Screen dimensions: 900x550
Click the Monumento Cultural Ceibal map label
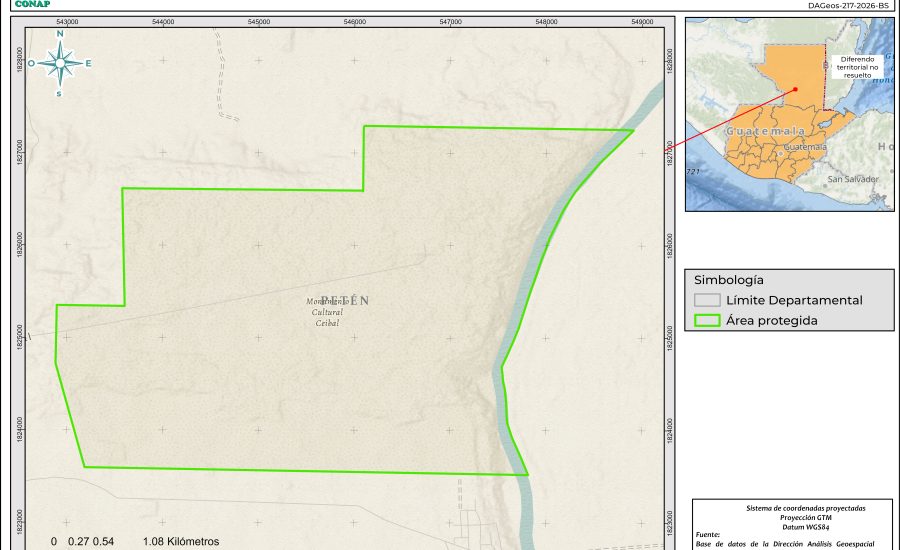pos(327,312)
